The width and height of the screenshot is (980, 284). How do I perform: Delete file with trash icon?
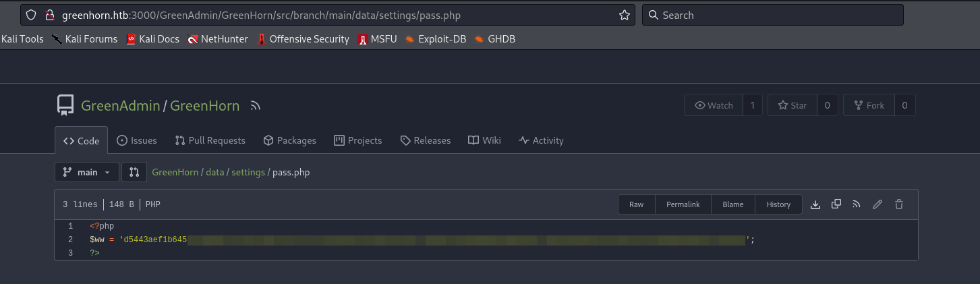(898, 204)
